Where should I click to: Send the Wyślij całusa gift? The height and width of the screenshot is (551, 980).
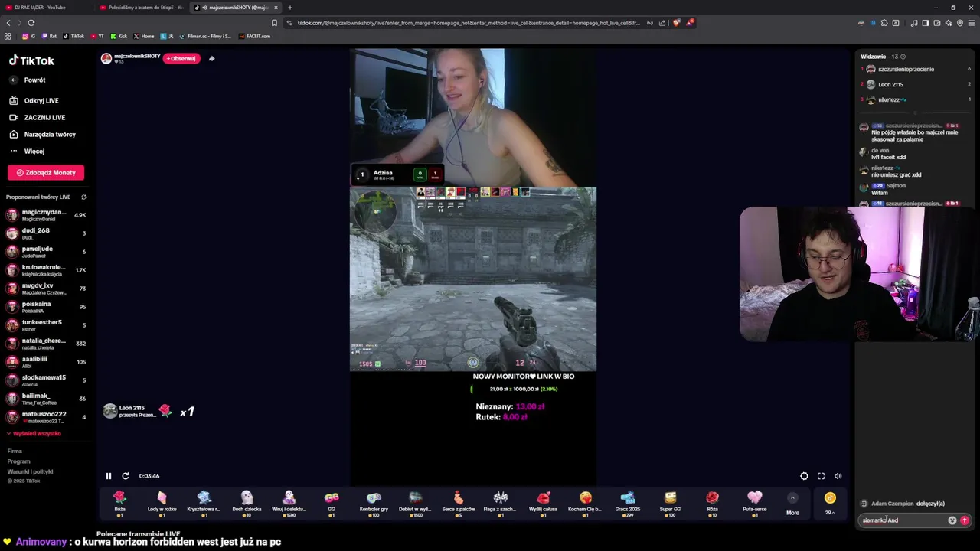(543, 504)
